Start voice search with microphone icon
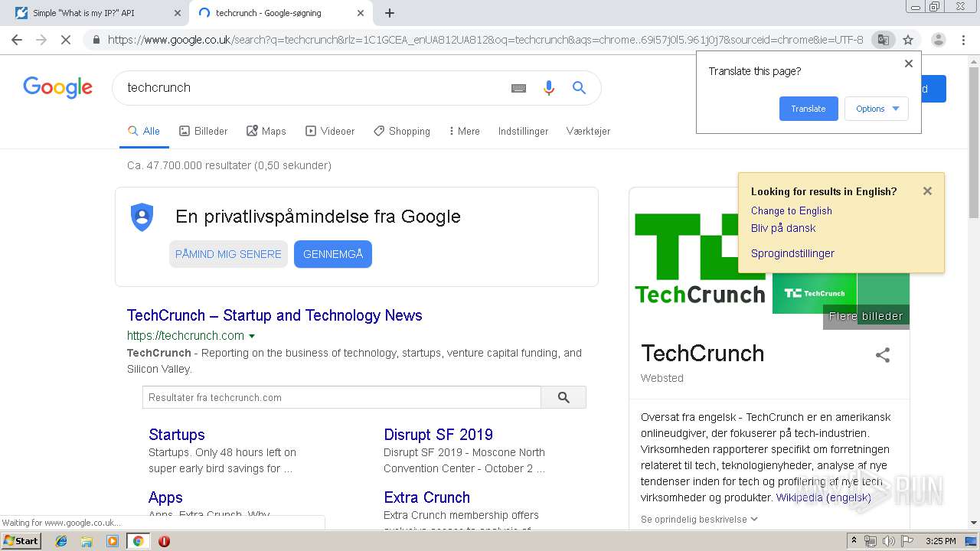980x551 pixels. pos(548,88)
